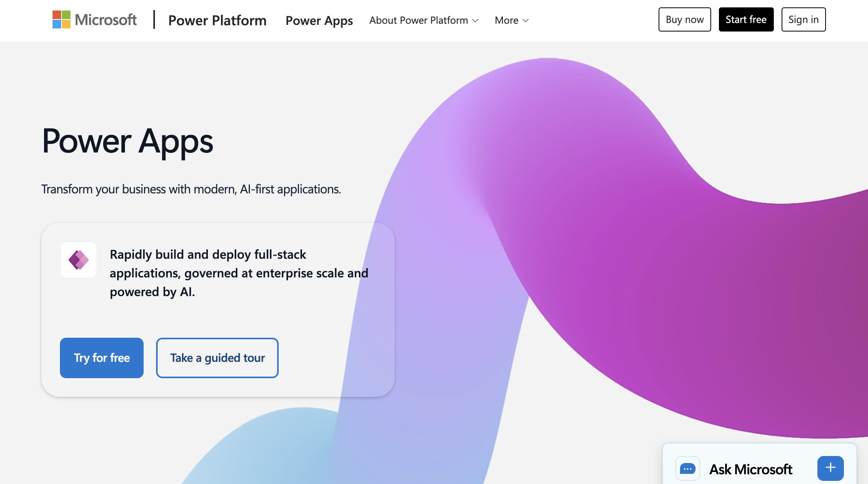This screenshot has width=868, height=484.
Task: Expand Ask Microsoft with the plus button
Action: [x=831, y=468]
